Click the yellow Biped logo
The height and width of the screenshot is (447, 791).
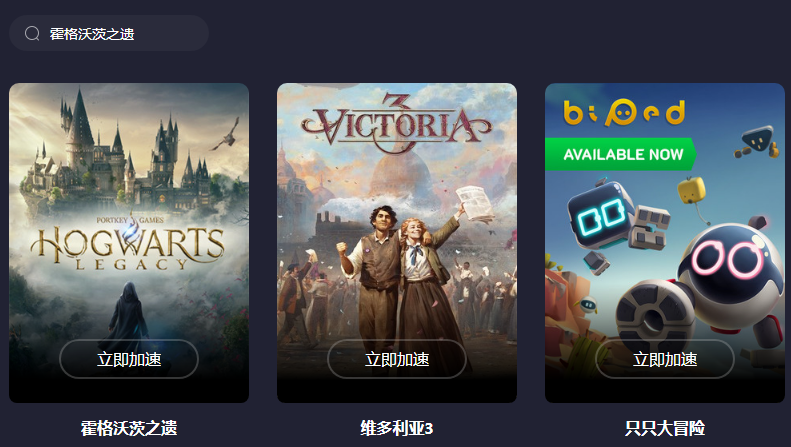624,112
